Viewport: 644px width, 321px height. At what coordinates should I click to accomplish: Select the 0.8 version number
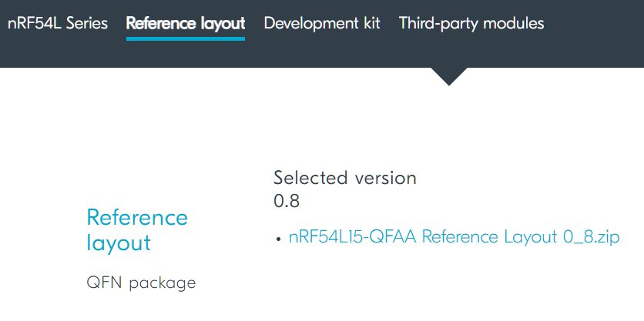click(287, 201)
